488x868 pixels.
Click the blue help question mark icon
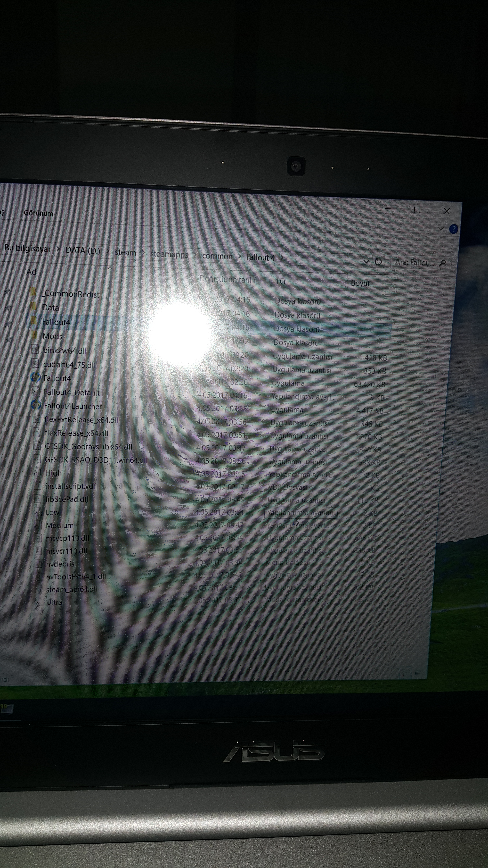454,229
